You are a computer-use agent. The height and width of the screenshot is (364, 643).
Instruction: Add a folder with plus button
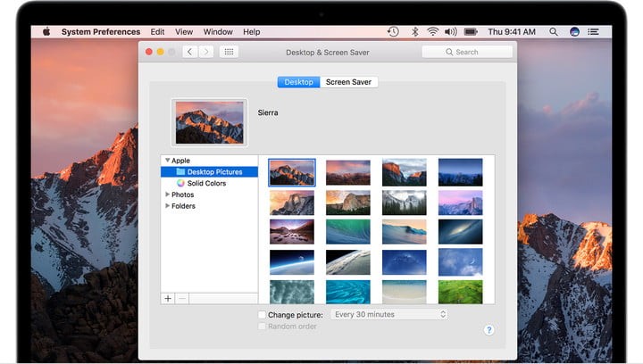[168, 299]
